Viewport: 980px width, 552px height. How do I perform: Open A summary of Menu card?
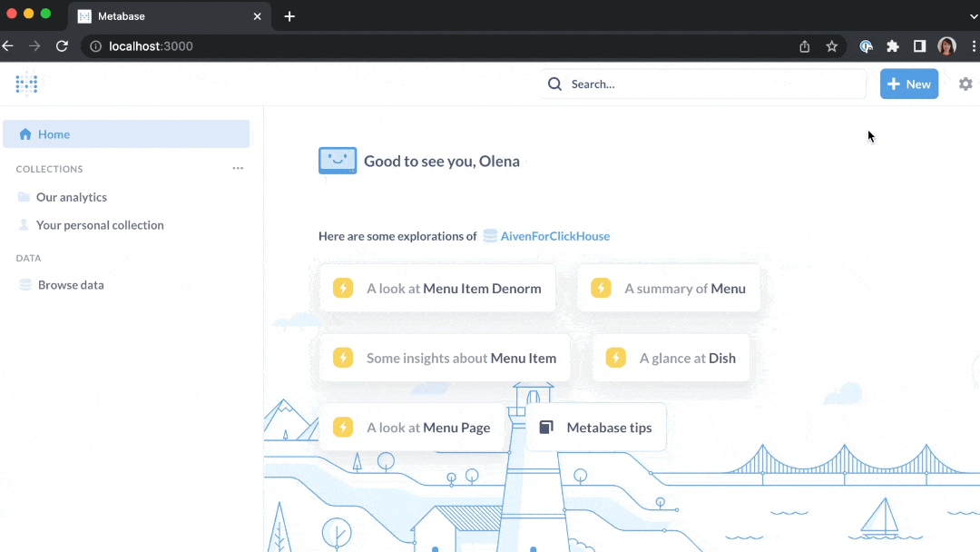click(x=668, y=288)
